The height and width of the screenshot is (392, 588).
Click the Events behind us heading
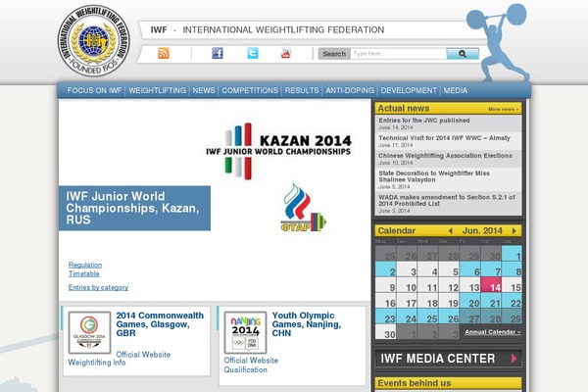point(414,383)
